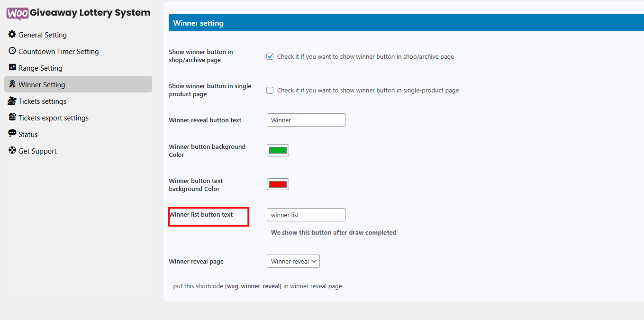
Task: Pick the green winner button background color
Action: (278, 150)
